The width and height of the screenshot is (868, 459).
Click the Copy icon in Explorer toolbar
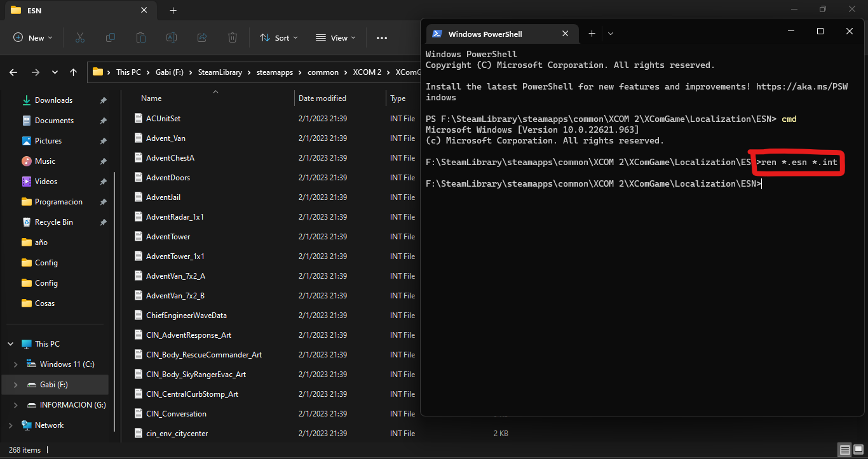click(111, 37)
